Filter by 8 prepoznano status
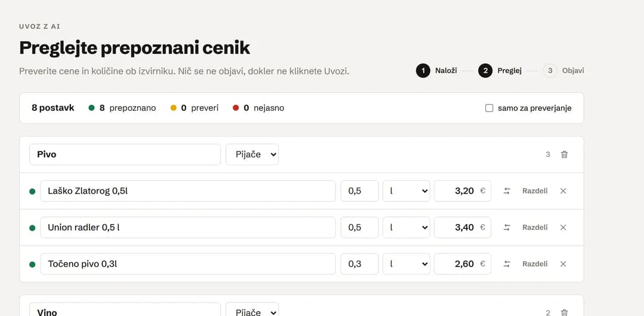The height and width of the screenshot is (316, 644). pos(122,108)
